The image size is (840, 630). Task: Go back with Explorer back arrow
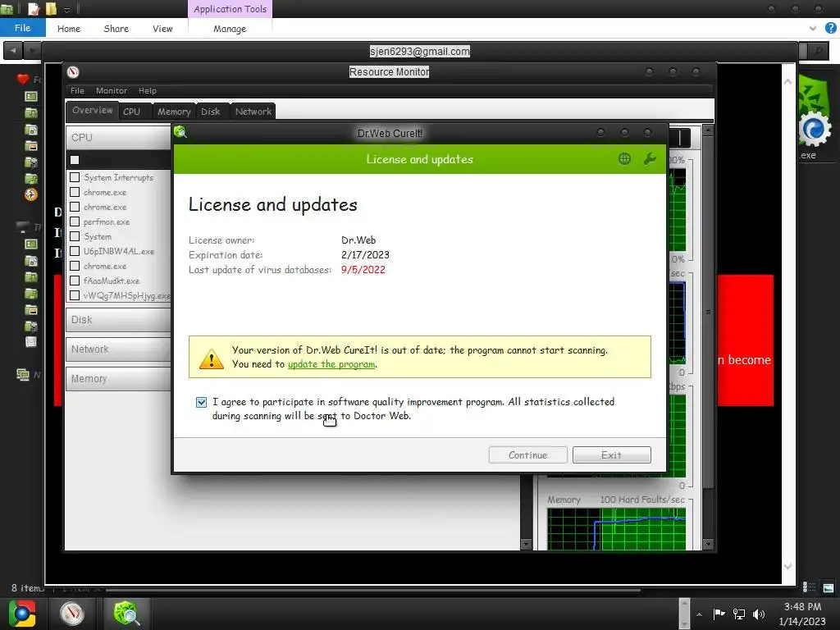pos(13,51)
